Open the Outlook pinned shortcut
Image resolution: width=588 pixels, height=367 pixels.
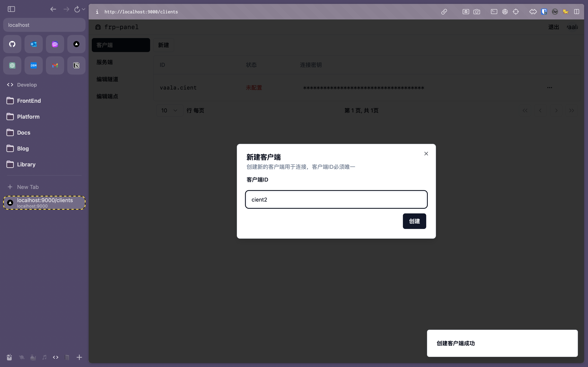33,44
